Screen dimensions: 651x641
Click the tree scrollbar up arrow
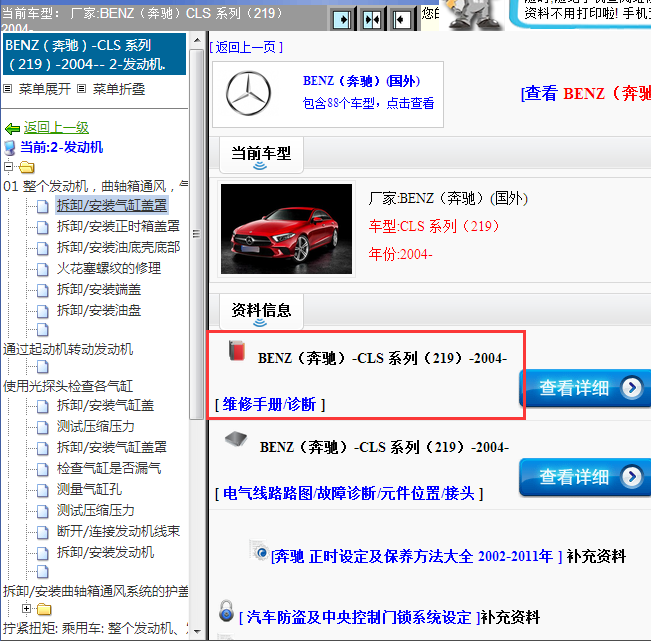[197, 40]
